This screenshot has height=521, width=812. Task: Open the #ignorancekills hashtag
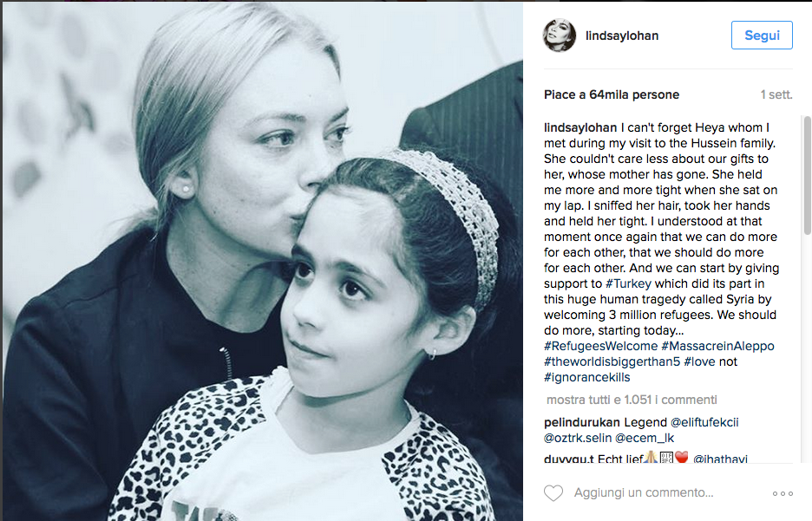(586, 377)
